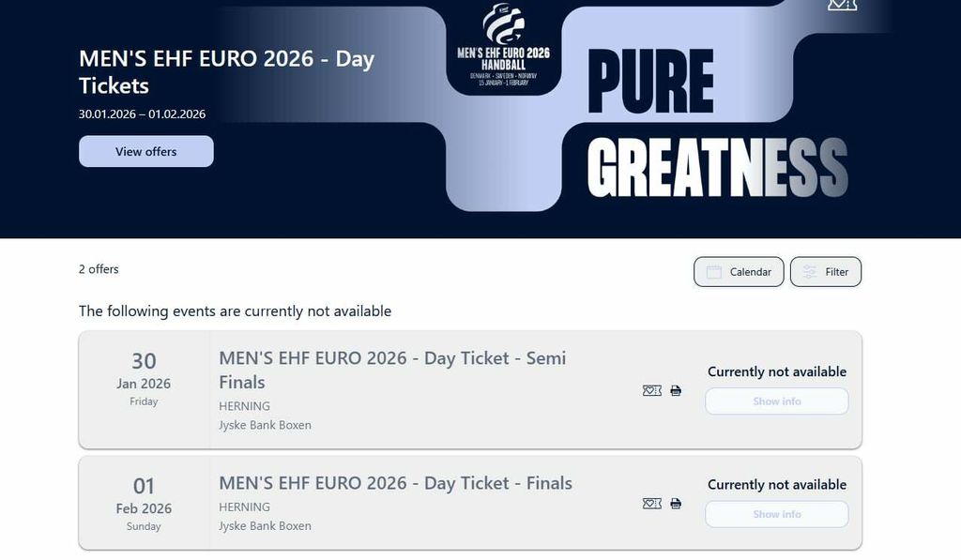
Task: Click the print-at-home icon on the Finals row
Action: [676, 504]
